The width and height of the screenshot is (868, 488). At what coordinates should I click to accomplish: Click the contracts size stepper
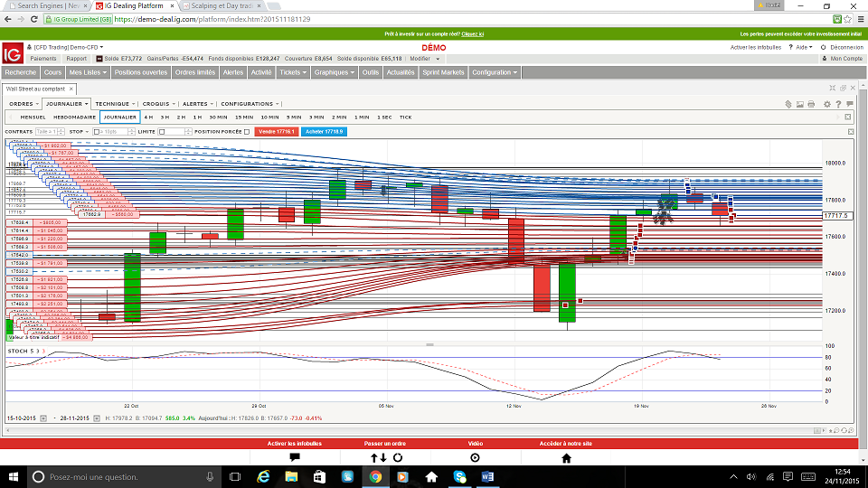tap(61, 132)
